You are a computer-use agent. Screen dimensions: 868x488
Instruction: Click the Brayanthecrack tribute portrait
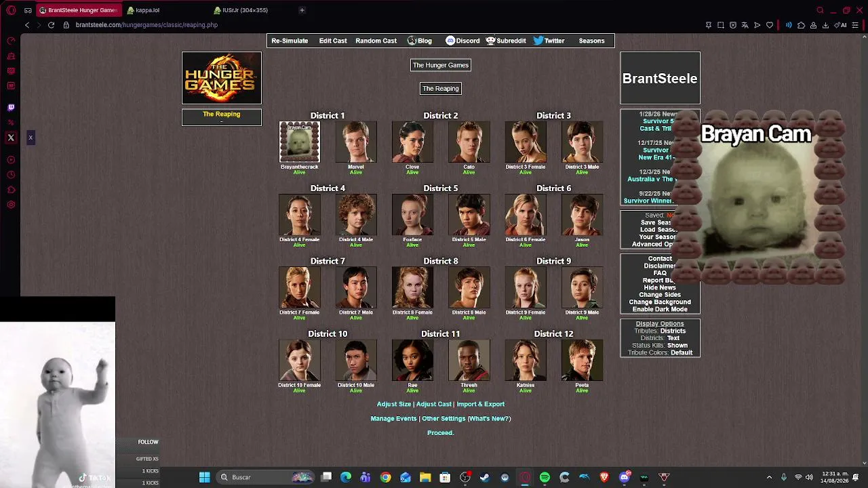(x=299, y=142)
